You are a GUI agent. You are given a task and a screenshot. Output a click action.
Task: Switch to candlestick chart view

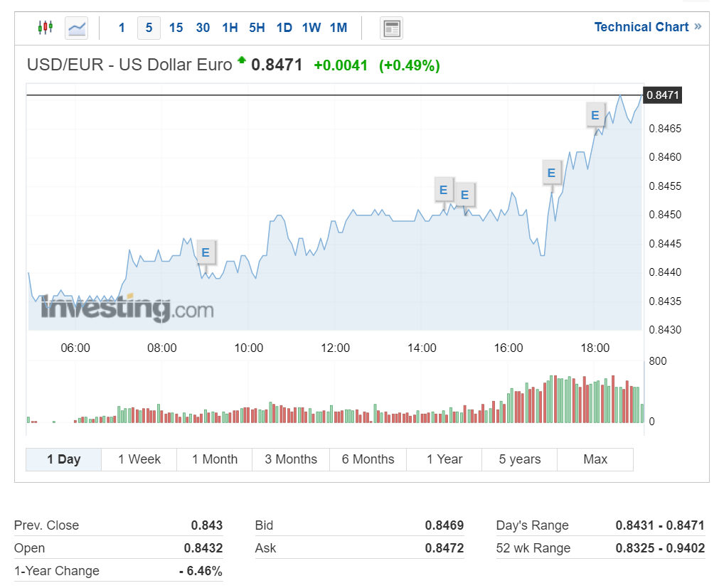click(45, 28)
